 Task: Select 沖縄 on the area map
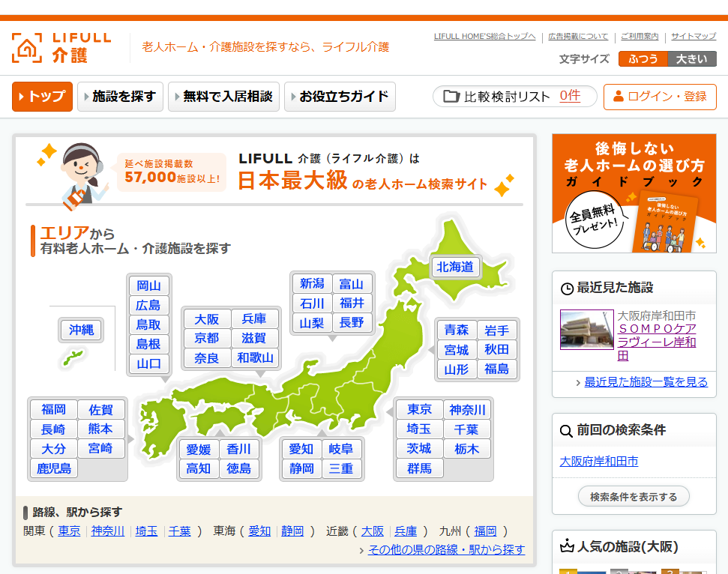[80, 330]
